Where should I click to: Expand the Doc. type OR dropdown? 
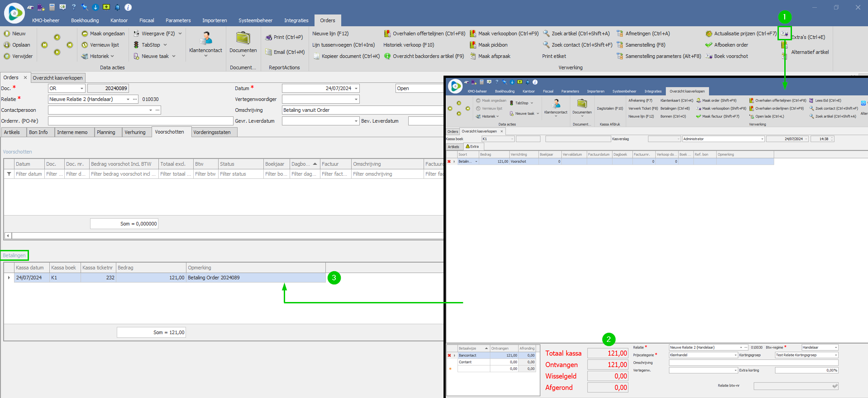point(81,89)
